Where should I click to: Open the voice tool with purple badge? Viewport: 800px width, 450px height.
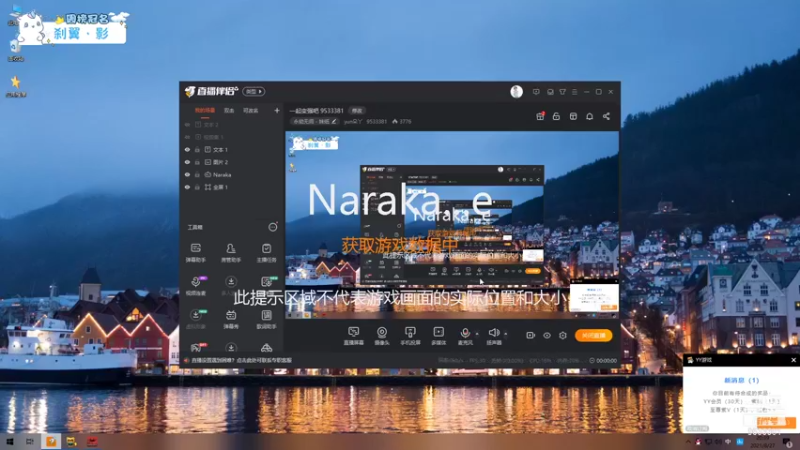pos(196,286)
